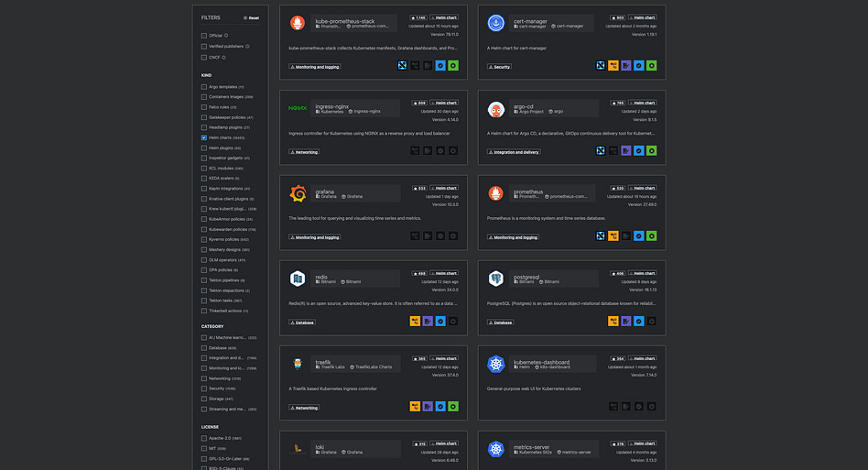Image resolution: width=868 pixels, height=470 pixels.
Task: Click the NGINX logo on ingress-nginx card
Action: (x=298, y=108)
